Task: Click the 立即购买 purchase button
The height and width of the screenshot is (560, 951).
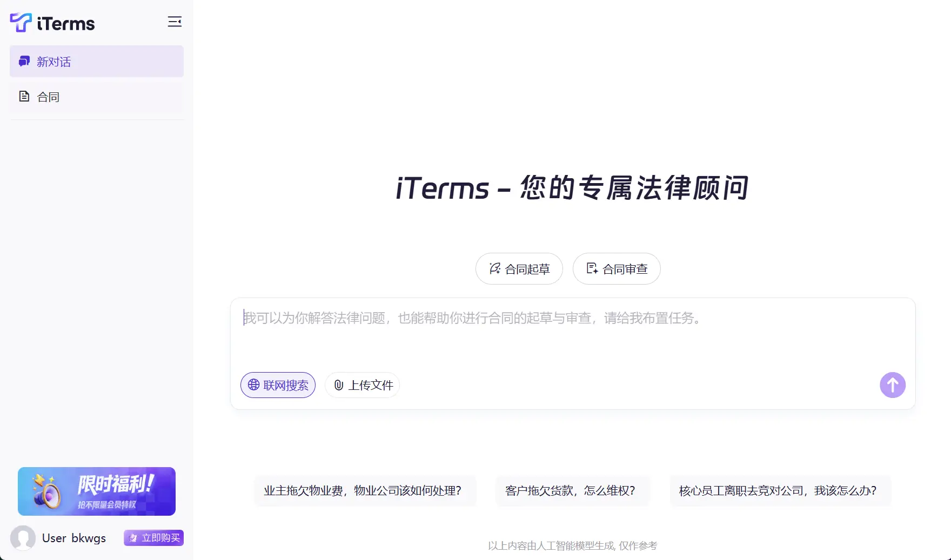Action: point(153,538)
